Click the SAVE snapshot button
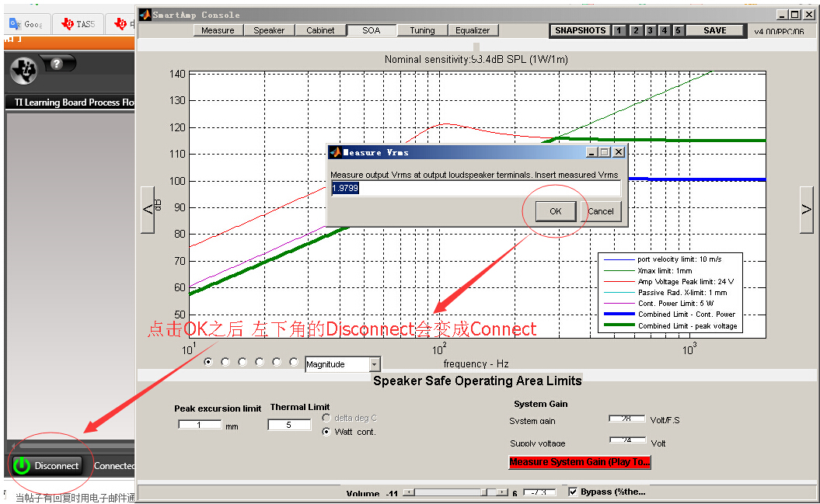Screen dimensions: 820x504 click(714, 31)
